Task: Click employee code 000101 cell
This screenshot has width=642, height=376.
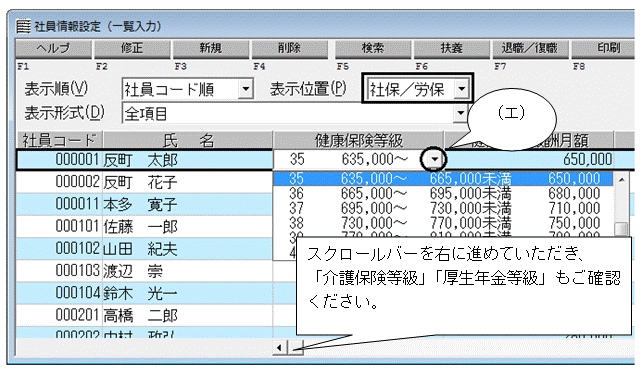Action: tap(59, 226)
